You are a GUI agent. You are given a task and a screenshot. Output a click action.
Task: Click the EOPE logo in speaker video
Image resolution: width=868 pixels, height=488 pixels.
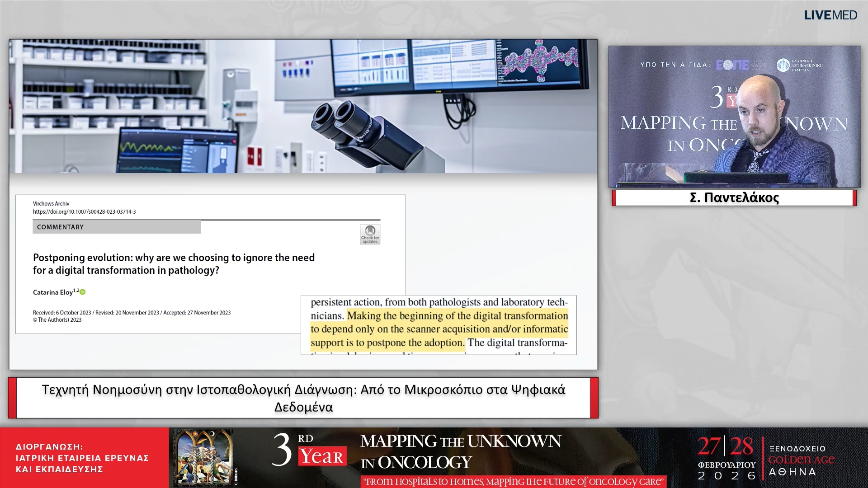[732, 65]
